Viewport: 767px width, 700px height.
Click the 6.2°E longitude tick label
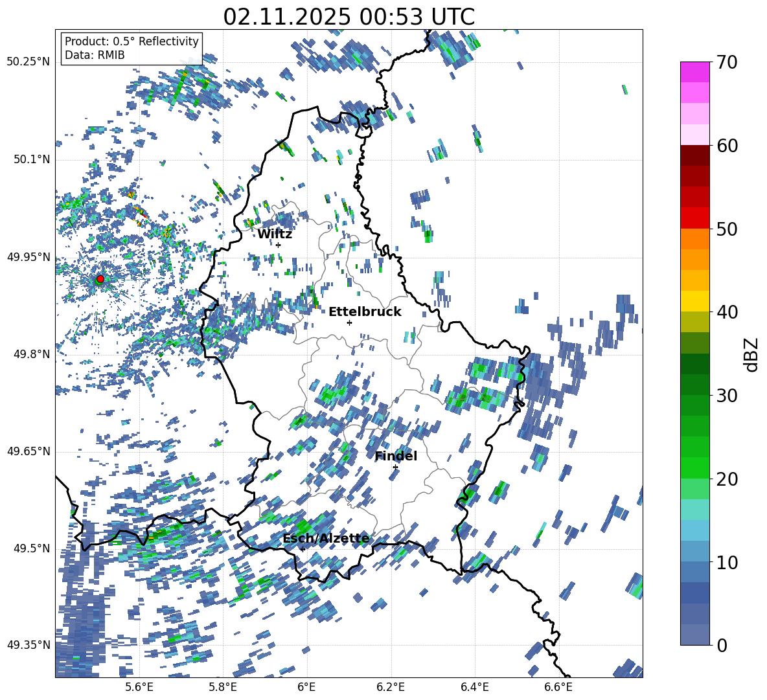(x=391, y=686)
